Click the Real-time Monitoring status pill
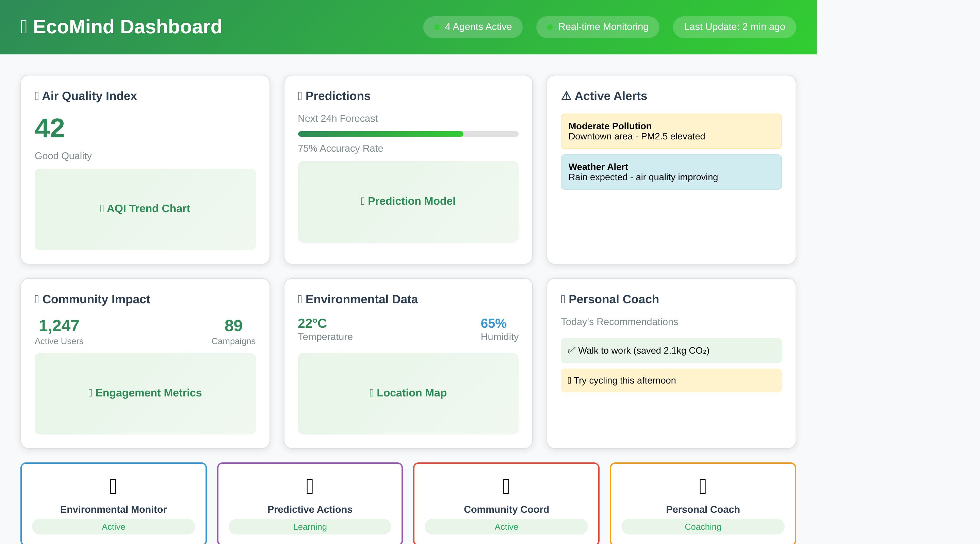 tap(597, 27)
